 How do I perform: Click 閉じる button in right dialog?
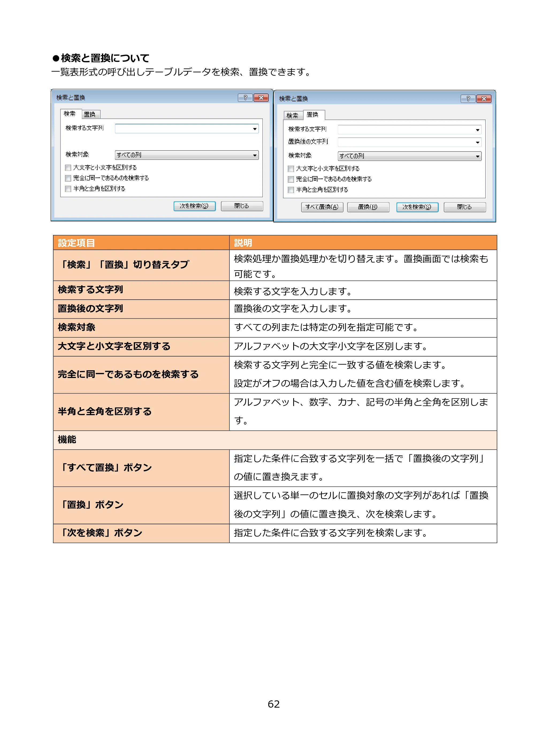tap(464, 207)
